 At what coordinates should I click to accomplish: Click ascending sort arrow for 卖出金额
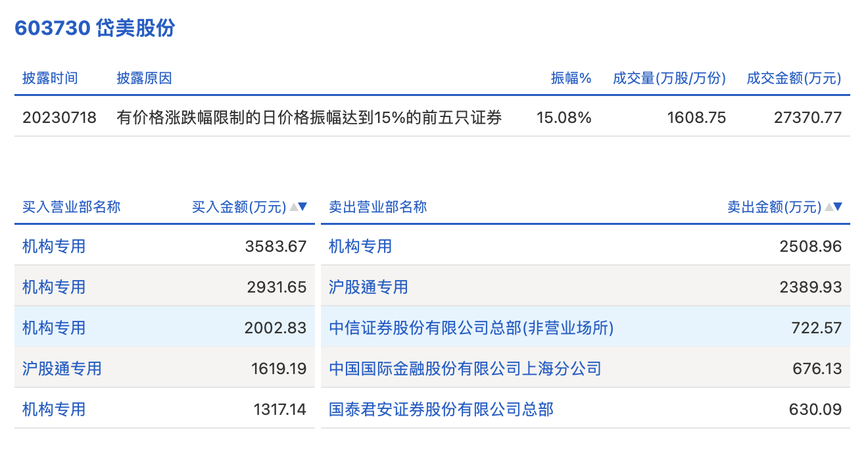pyautogui.click(x=829, y=207)
